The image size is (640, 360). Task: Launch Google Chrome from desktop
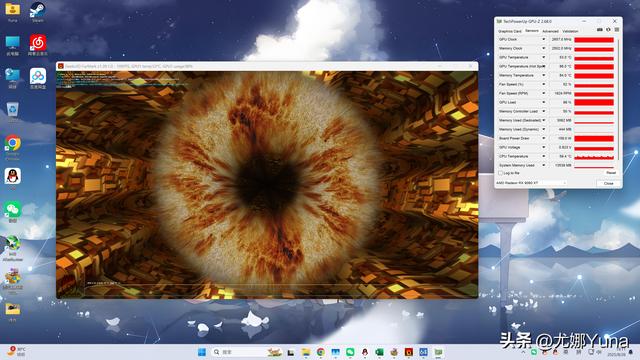click(13, 147)
